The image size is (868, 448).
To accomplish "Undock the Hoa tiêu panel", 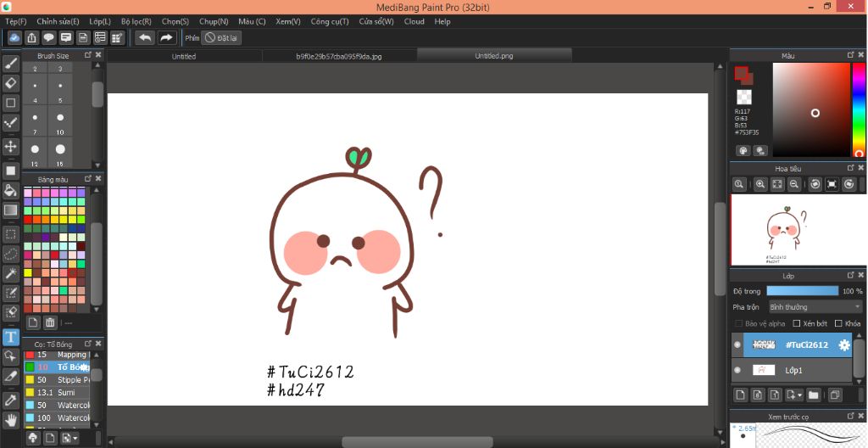I will 851,167.
